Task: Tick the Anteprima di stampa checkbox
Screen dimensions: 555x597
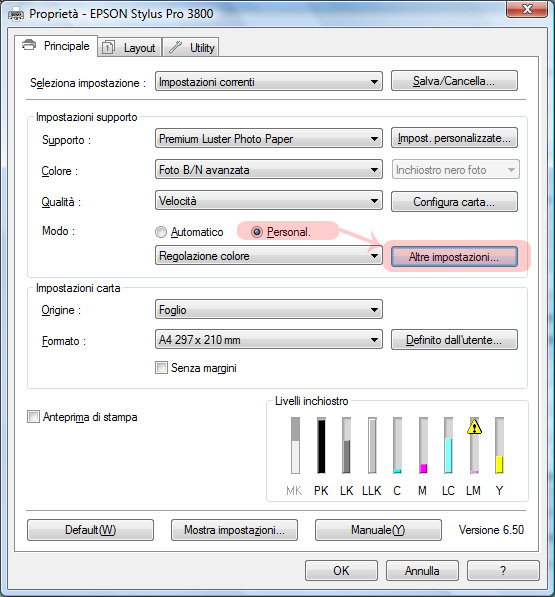Action: coord(33,417)
